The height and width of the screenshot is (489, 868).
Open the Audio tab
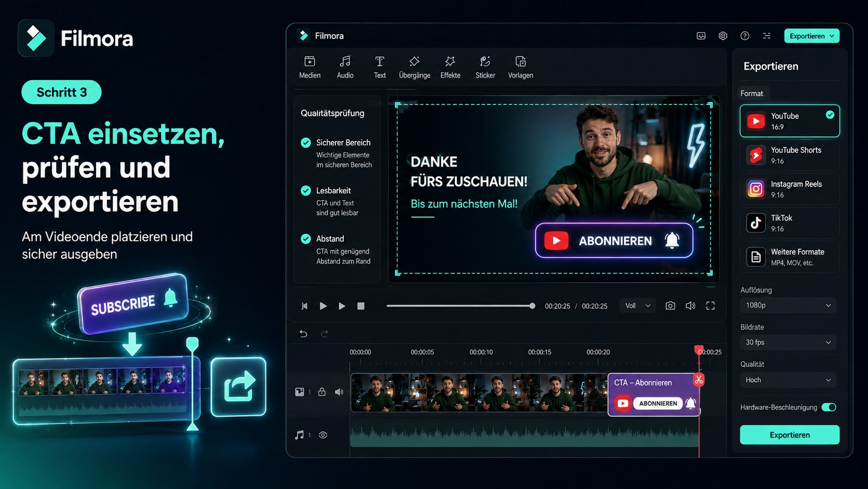tap(345, 68)
